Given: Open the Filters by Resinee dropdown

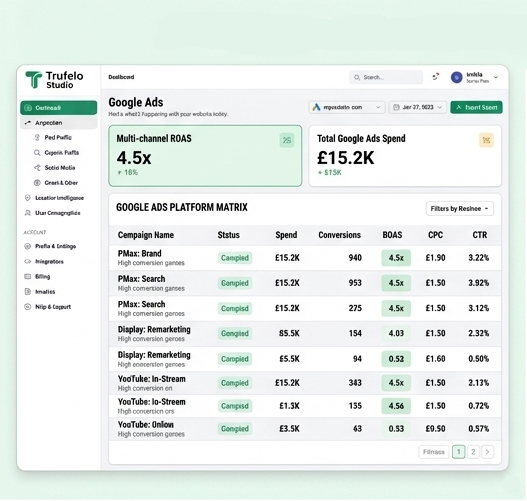Looking at the screenshot, I should (459, 209).
